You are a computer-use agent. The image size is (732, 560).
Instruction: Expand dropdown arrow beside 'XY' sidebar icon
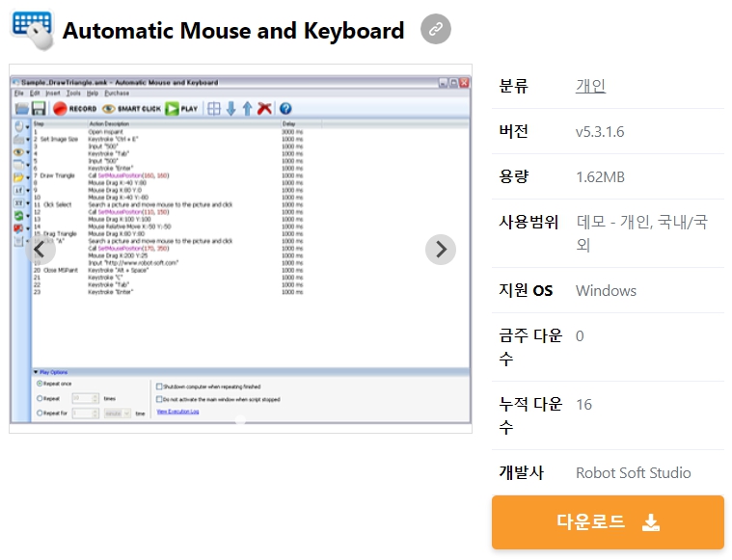click(28, 203)
